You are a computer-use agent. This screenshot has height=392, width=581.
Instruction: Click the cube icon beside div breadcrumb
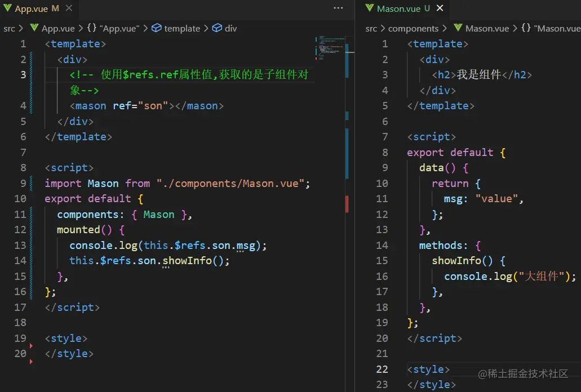217,28
